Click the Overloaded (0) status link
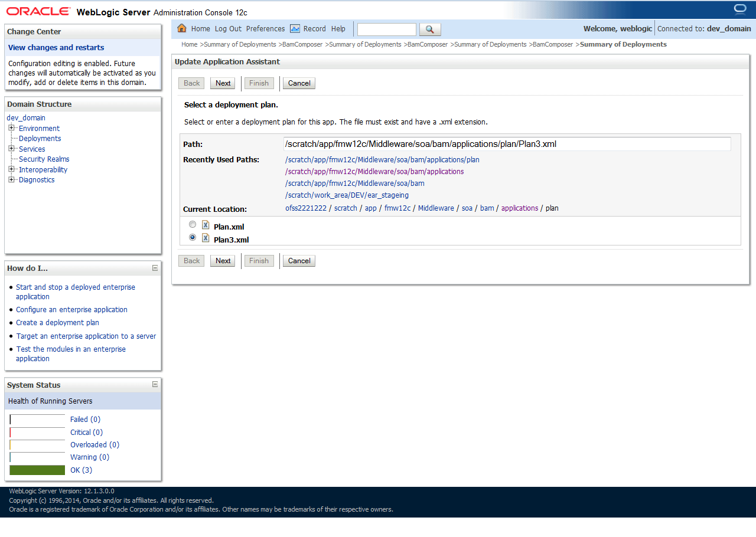Viewport: 756px width, 537px height. 94,445
